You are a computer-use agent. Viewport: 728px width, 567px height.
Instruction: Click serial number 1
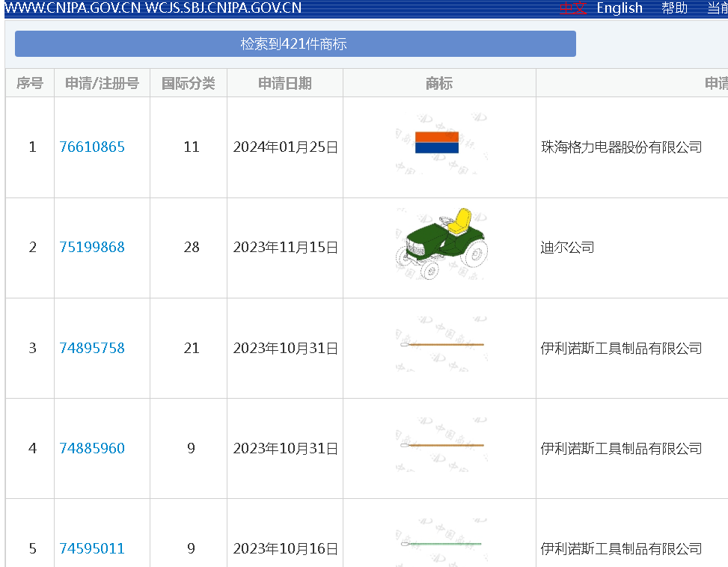pos(32,147)
